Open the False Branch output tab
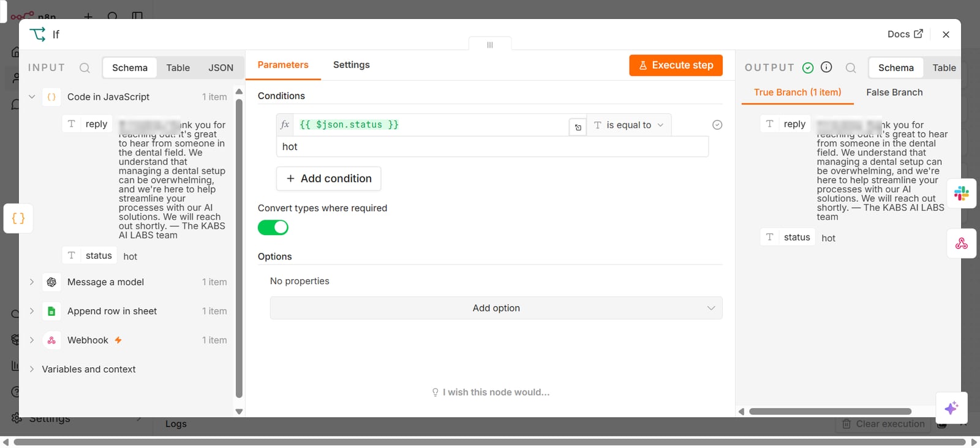 click(894, 92)
